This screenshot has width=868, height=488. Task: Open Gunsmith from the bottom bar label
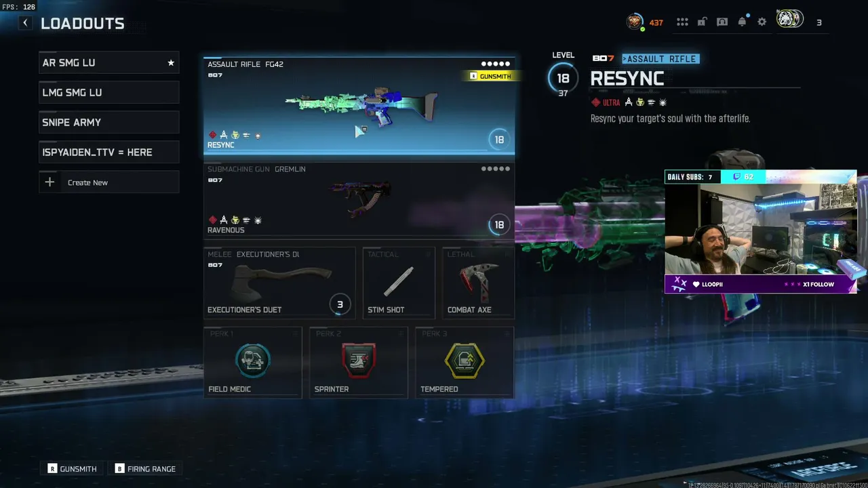(x=78, y=469)
